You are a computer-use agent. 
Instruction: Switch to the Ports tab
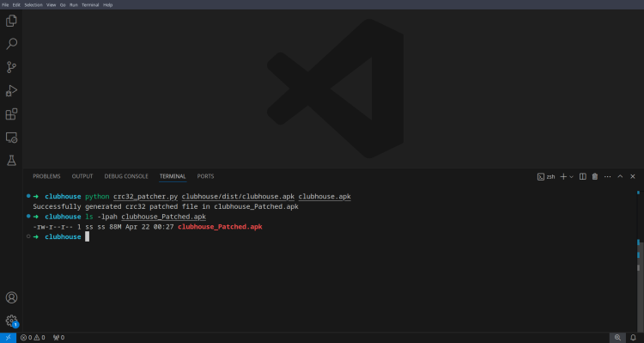(205, 176)
